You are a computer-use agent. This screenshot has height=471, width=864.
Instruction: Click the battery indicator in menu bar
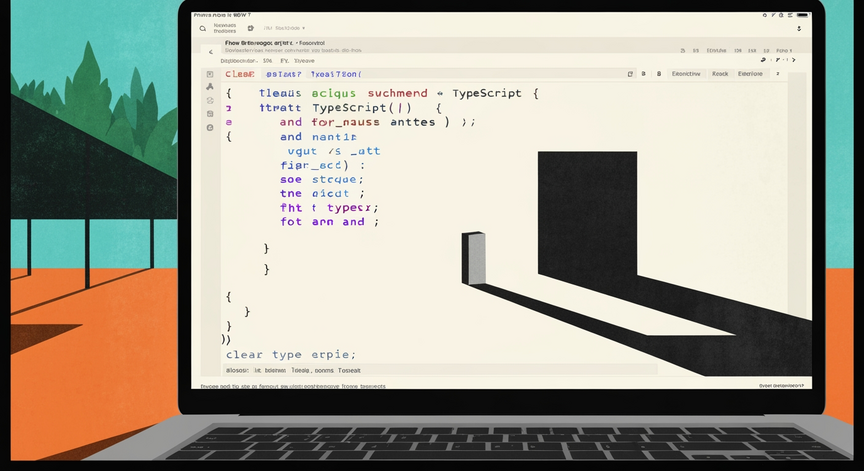pos(802,15)
